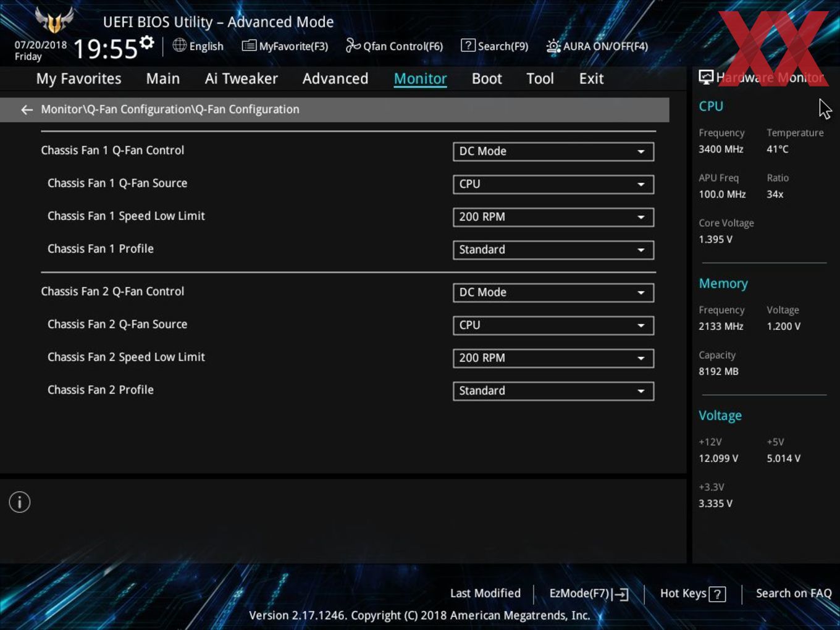Click the Search question mark icon
The height and width of the screenshot is (630, 840).
468,45
